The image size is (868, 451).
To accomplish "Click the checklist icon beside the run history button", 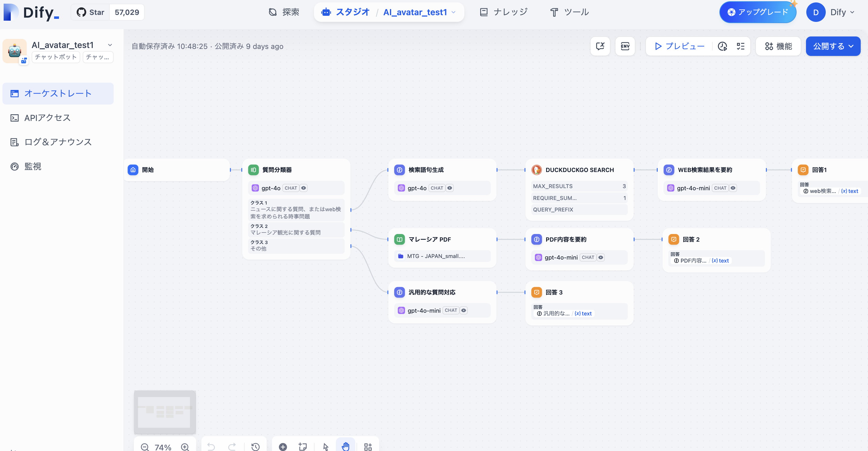I will point(741,46).
